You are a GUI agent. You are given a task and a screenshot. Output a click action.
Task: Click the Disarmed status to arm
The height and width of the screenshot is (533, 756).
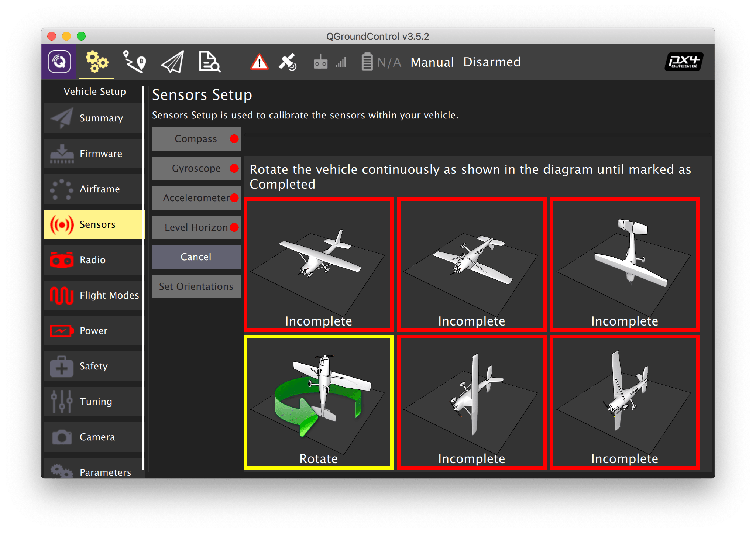[492, 62]
